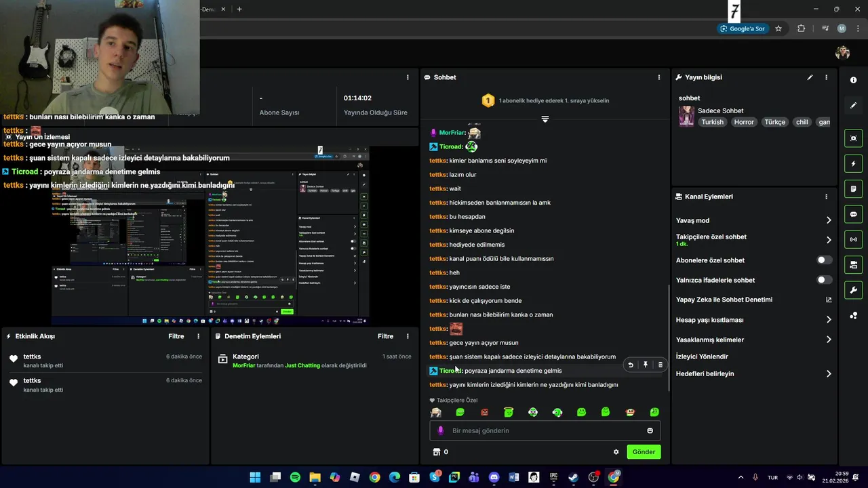Open Filtre in Denetim Eylemleri panel
Viewport: 868px width, 488px height.
pyautogui.click(x=385, y=336)
